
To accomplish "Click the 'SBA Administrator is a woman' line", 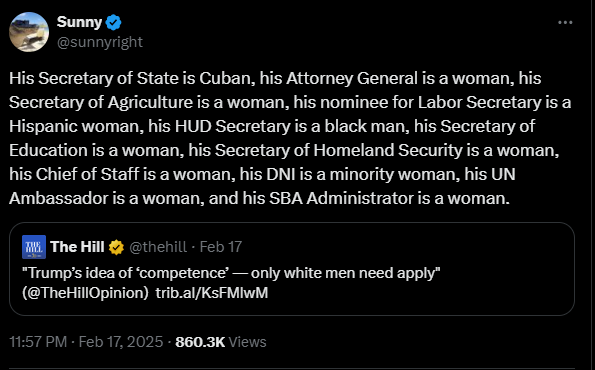I will (389, 198).
